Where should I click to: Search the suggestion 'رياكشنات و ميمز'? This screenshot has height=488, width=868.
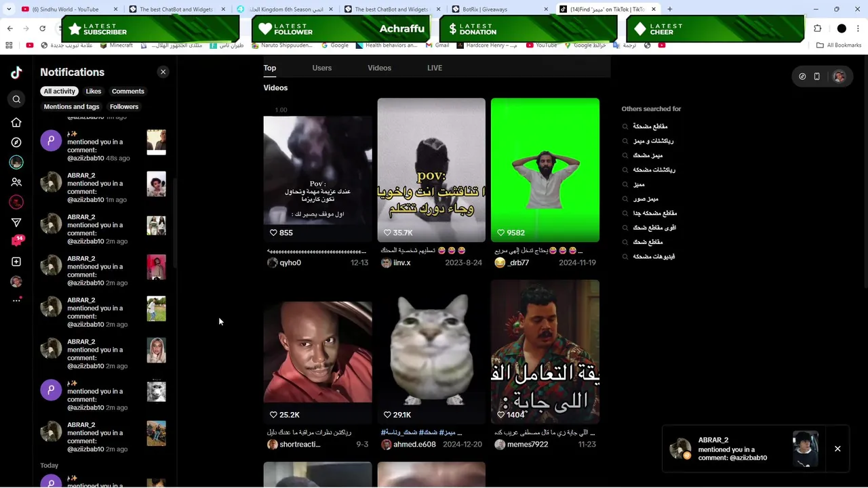click(653, 141)
